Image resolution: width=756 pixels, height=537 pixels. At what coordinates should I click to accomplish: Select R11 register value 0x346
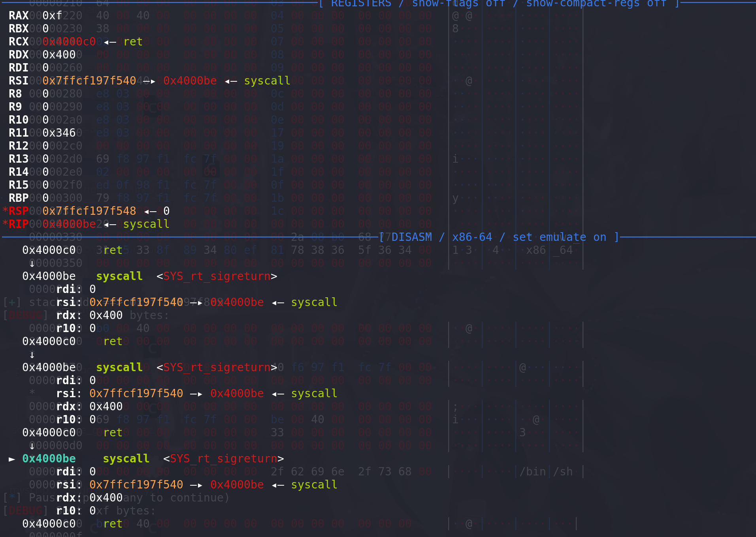tap(59, 133)
